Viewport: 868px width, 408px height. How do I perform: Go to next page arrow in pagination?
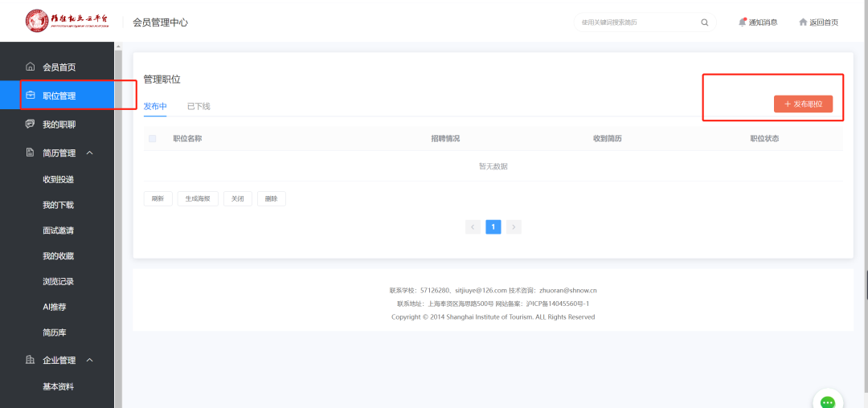click(514, 226)
